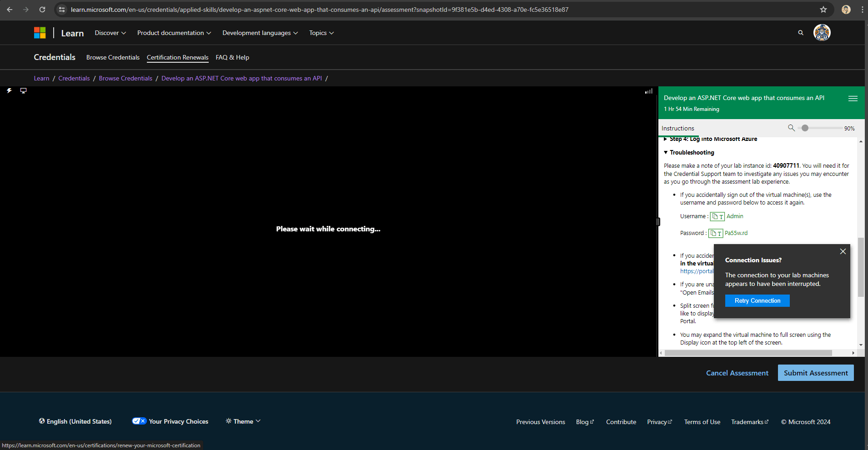
Task: Click English (United States) locale link
Action: [x=79, y=421]
